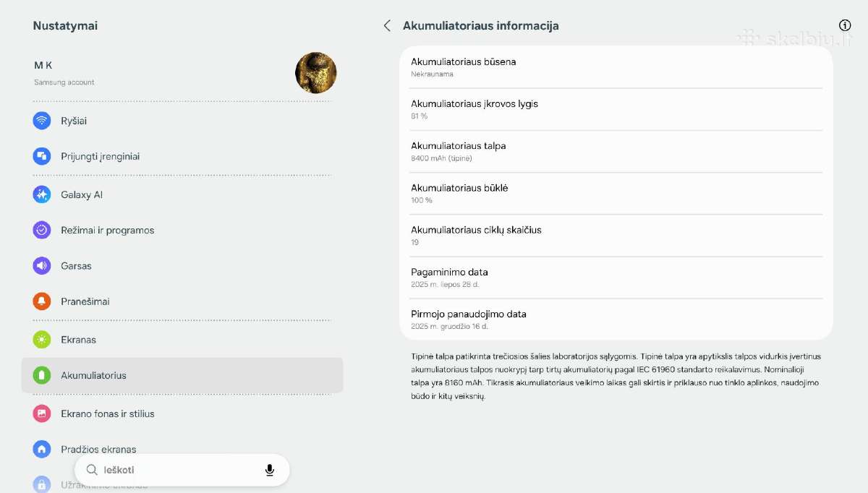Go back with the arrow next to Akumuliatoriaus informacija

click(387, 26)
